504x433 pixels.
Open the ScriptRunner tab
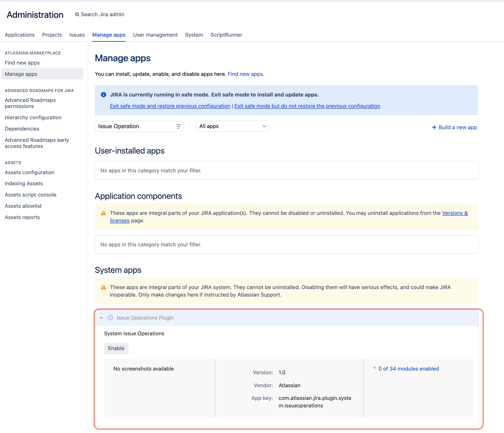point(226,35)
